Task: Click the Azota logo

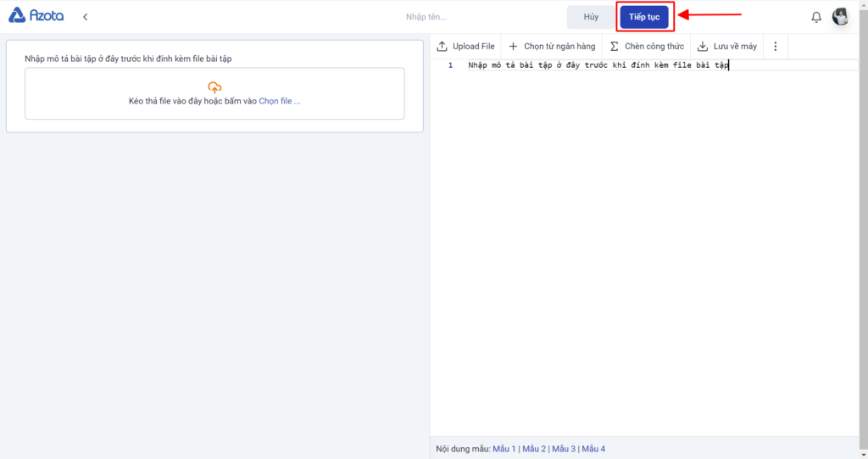Action: click(36, 15)
